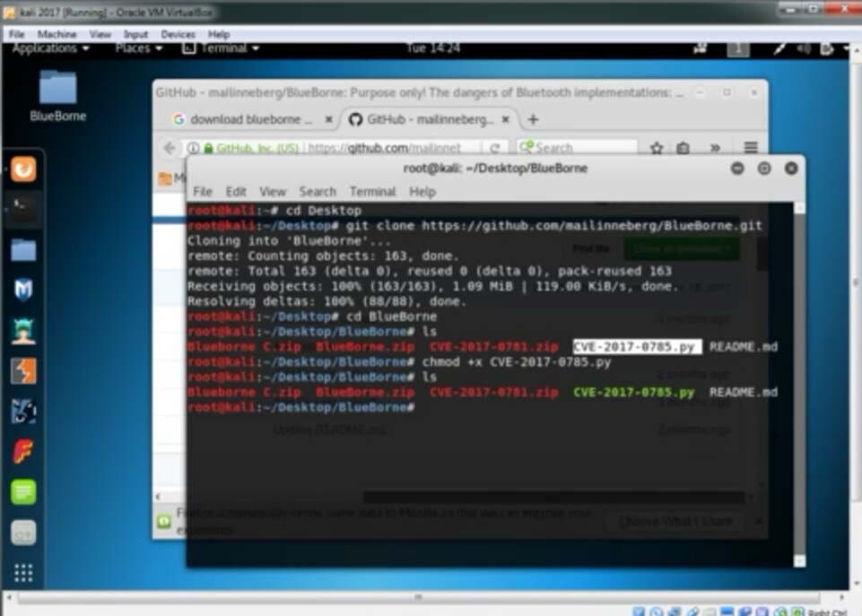862x616 pixels.
Task: Click the chmod +x command line
Action: tap(516, 362)
